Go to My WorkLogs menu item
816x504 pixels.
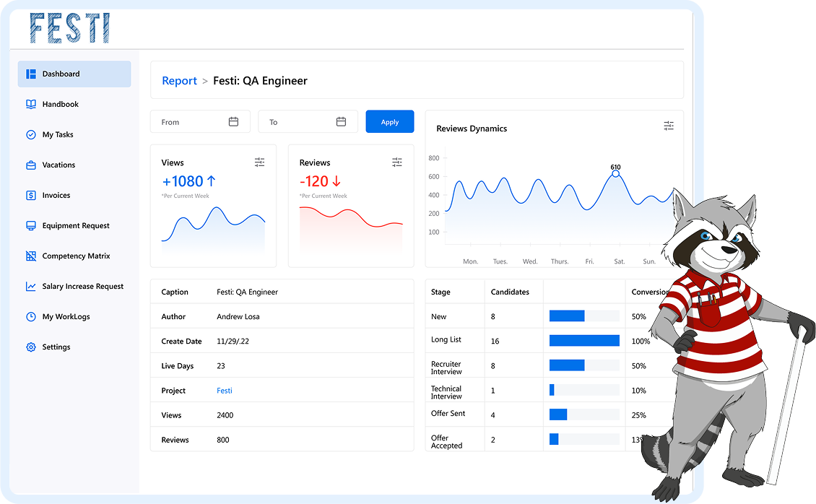(66, 317)
